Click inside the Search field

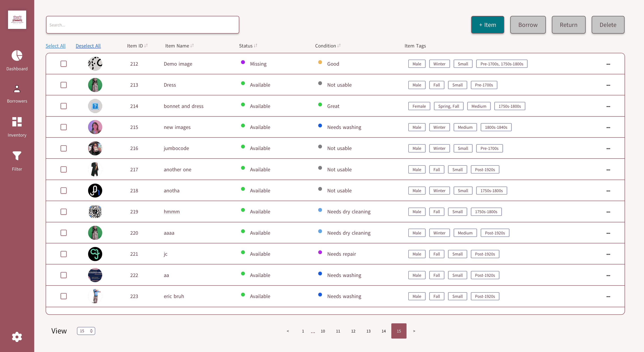click(142, 25)
